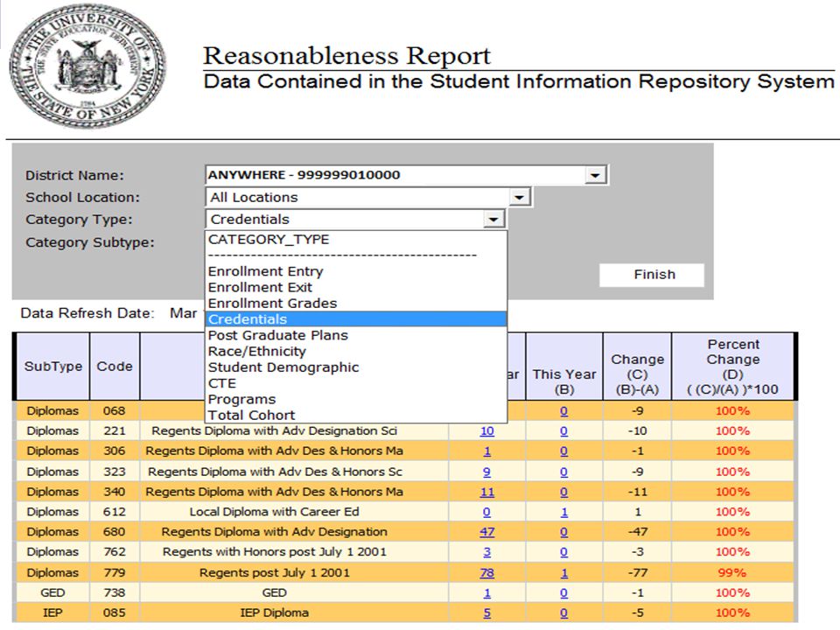Open This Year link for code 340
Image resolution: width=840 pixels, height=630 pixels.
(x=564, y=492)
